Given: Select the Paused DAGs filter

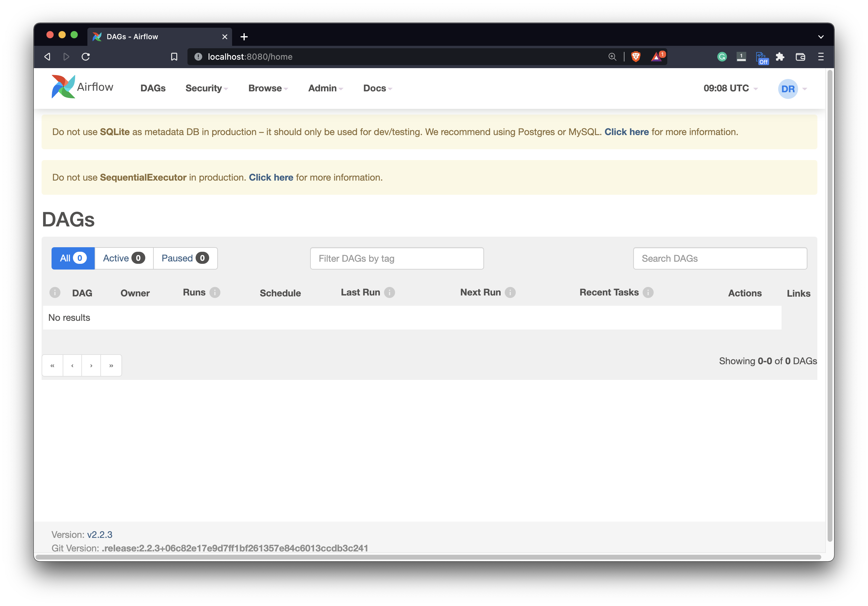Looking at the screenshot, I should [x=185, y=258].
